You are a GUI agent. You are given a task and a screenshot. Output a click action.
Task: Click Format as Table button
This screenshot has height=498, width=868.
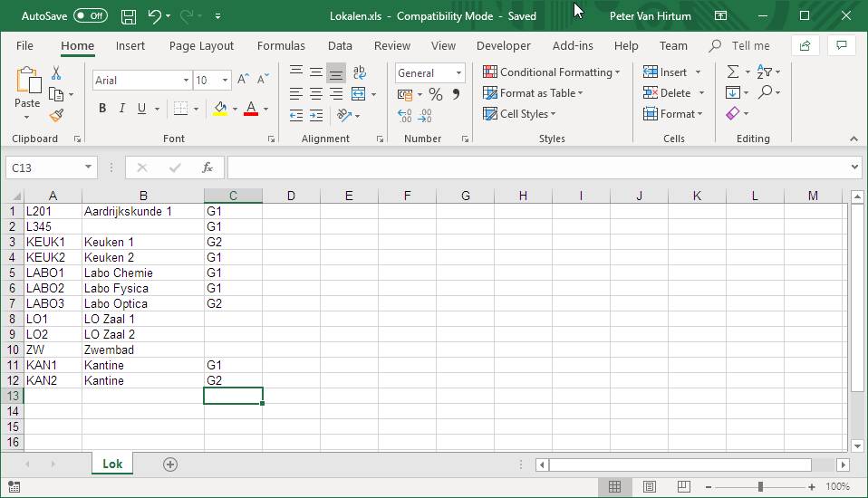pos(533,93)
